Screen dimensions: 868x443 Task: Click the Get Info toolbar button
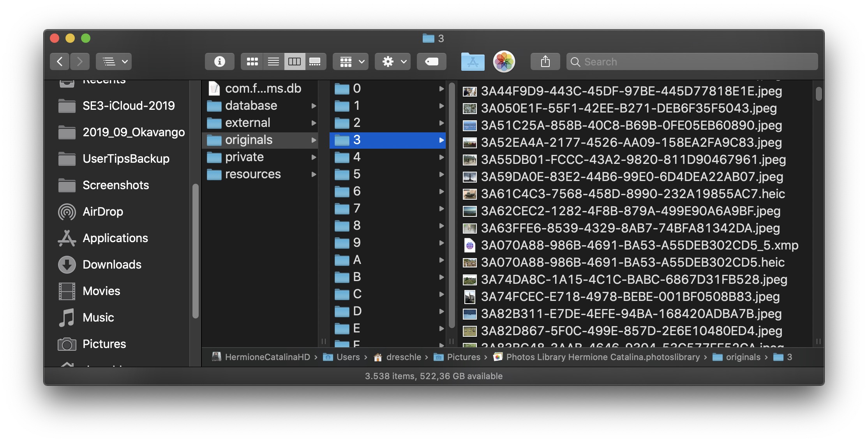pos(219,62)
